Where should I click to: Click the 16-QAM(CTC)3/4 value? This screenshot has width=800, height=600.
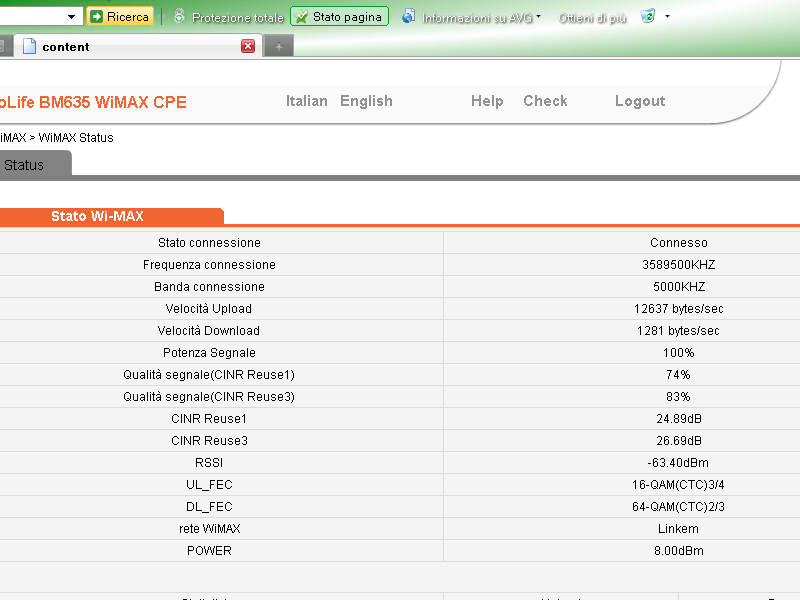(x=678, y=484)
